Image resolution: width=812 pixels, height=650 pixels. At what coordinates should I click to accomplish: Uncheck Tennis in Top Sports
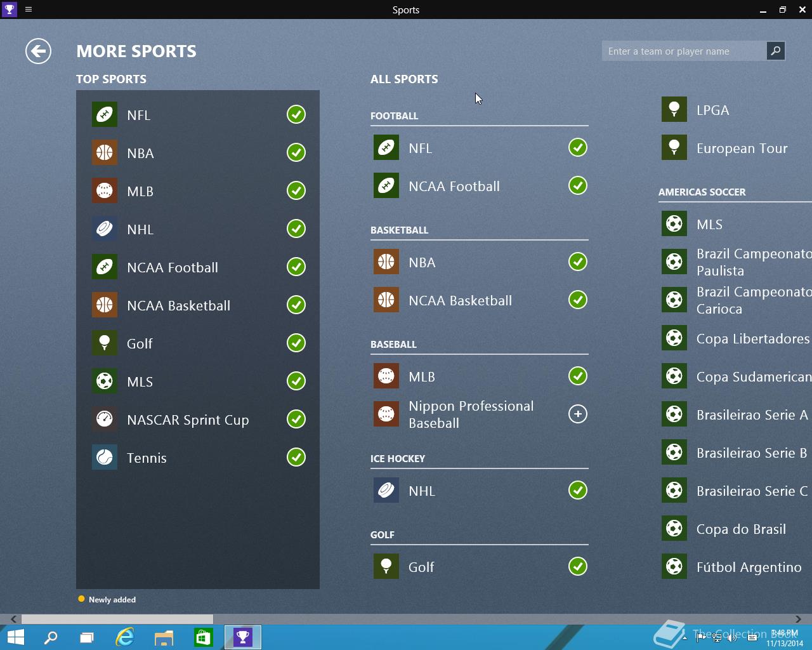point(296,457)
